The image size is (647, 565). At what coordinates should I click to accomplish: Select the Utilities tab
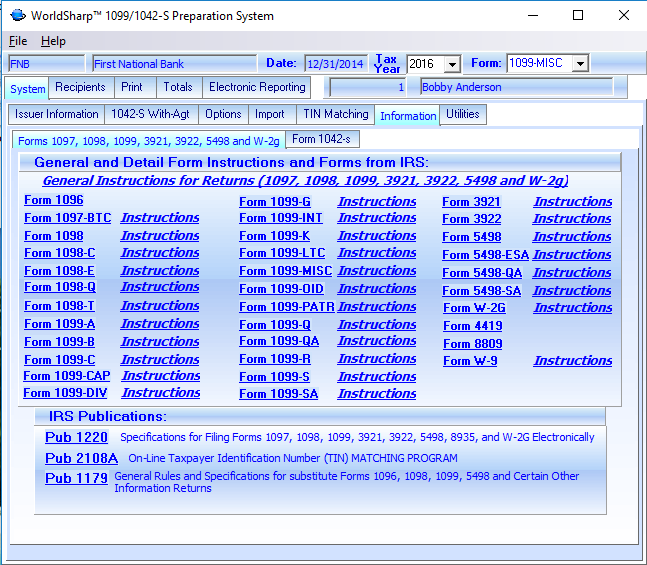(463, 115)
